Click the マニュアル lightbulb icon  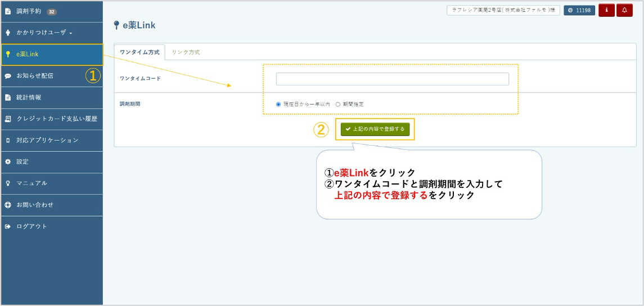(x=8, y=183)
